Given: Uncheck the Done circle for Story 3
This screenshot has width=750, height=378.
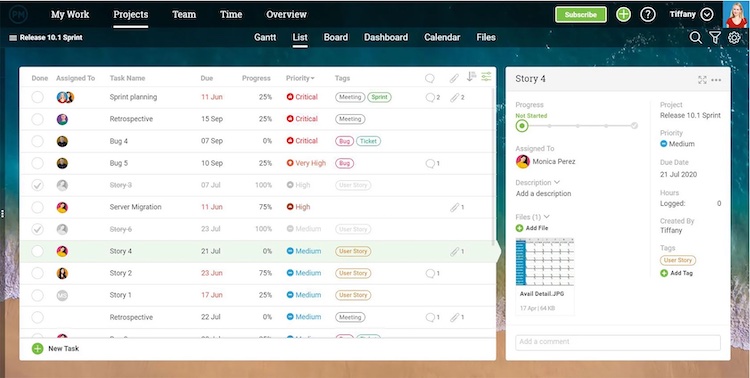Looking at the screenshot, I should (x=37, y=185).
